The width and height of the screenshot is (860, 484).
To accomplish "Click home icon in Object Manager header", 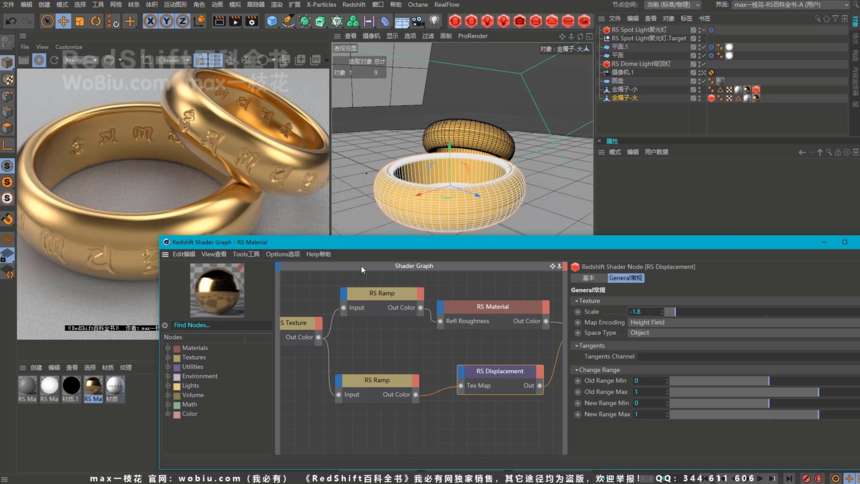I will tap(826, 19).
